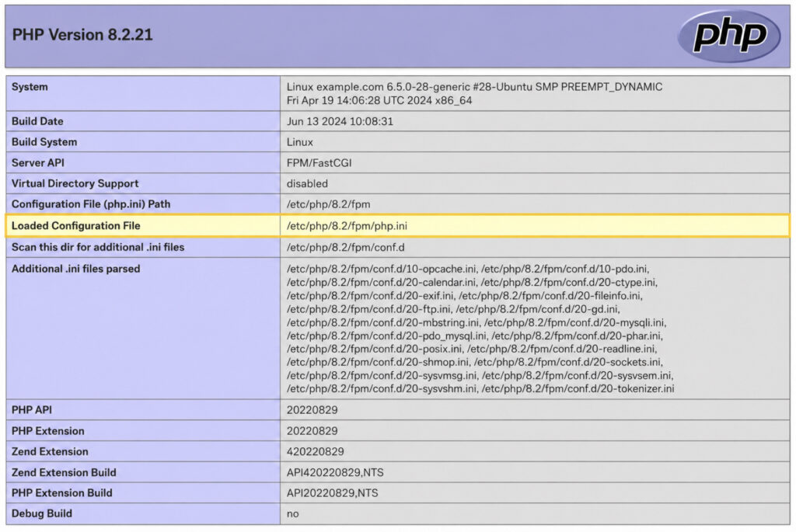Select the '420220829' value
This screenshot has width=796, height=532.
(x=316, y=451)
